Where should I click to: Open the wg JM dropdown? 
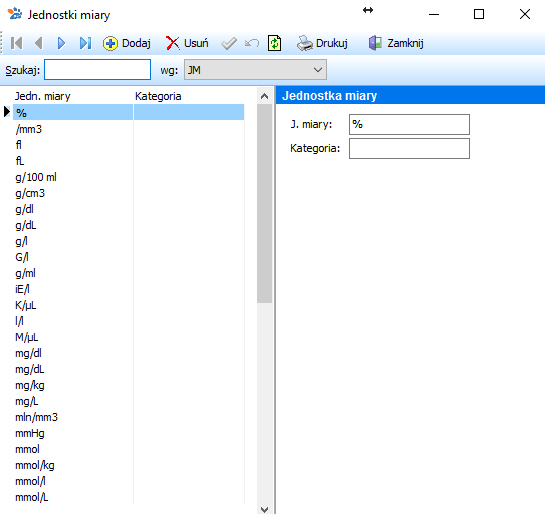pyautogui.click(x=255, y=70)
